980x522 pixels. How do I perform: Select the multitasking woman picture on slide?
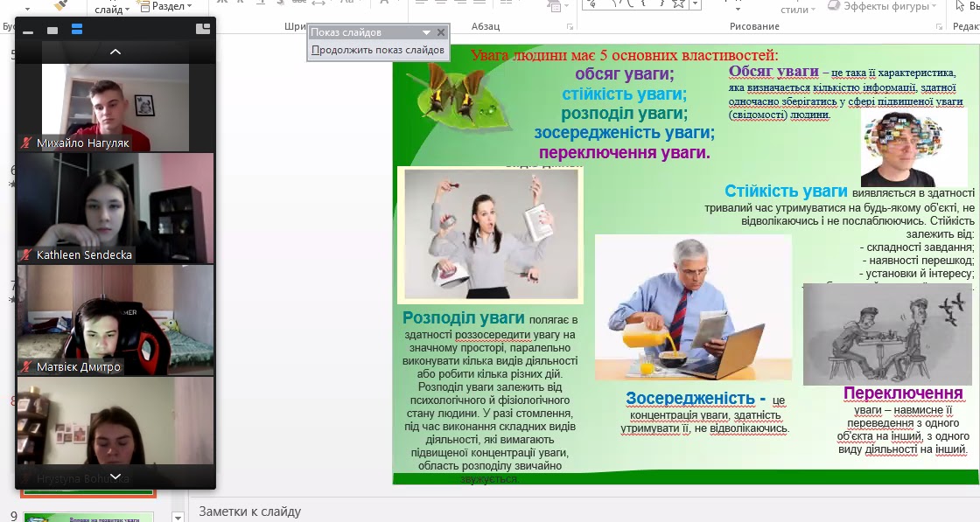pos(491,235)
